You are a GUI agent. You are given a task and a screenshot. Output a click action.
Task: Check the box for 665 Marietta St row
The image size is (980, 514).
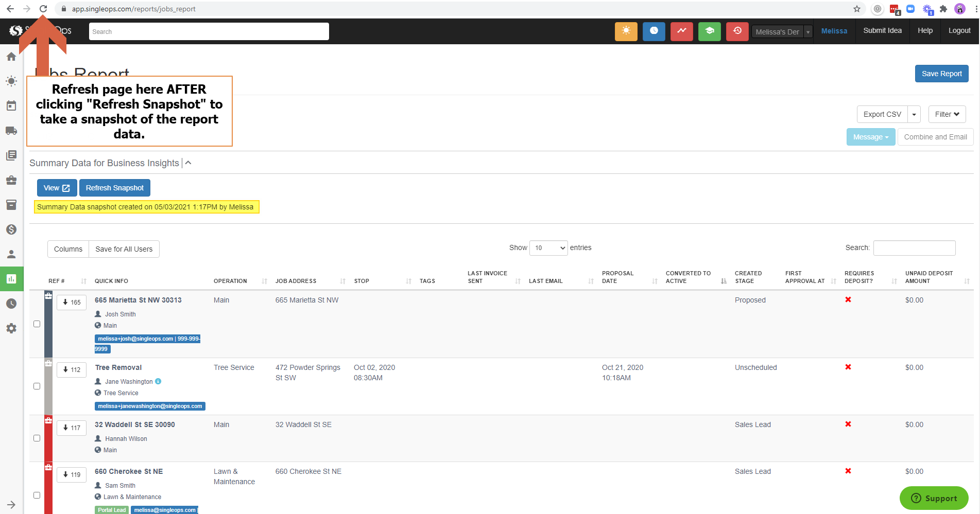[x=37, y=324]
